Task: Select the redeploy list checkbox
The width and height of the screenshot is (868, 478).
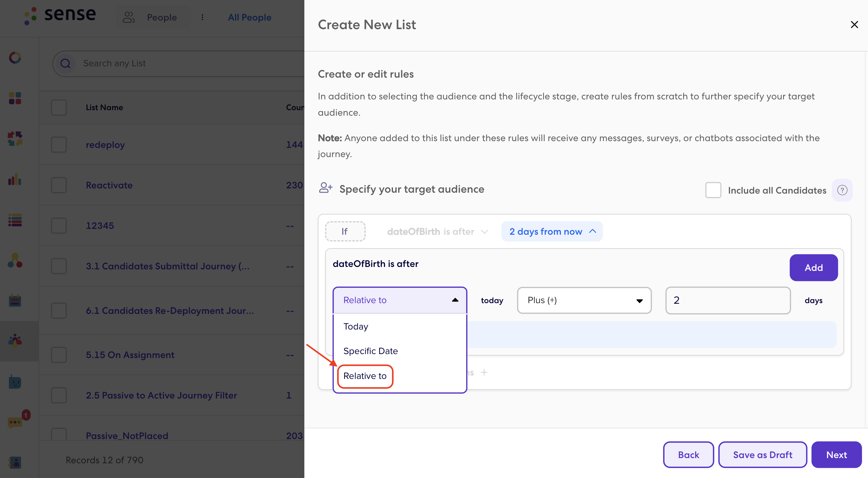Action: [x=59, y=145]
